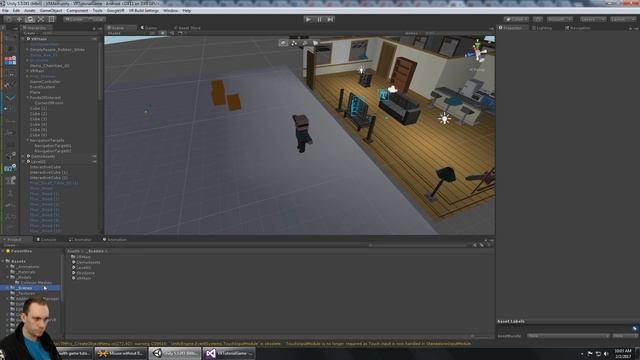The width and height of the screenshot is (640, 360).
Task: Select the GameController object in Hierarchy
Action: pyautogui.click(x=45, y=82)
